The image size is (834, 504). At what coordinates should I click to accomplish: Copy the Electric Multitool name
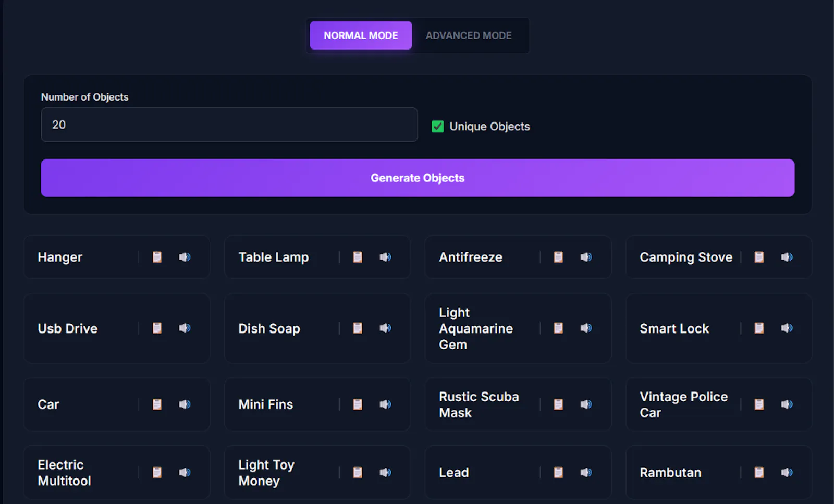click(x=157, y=472)
